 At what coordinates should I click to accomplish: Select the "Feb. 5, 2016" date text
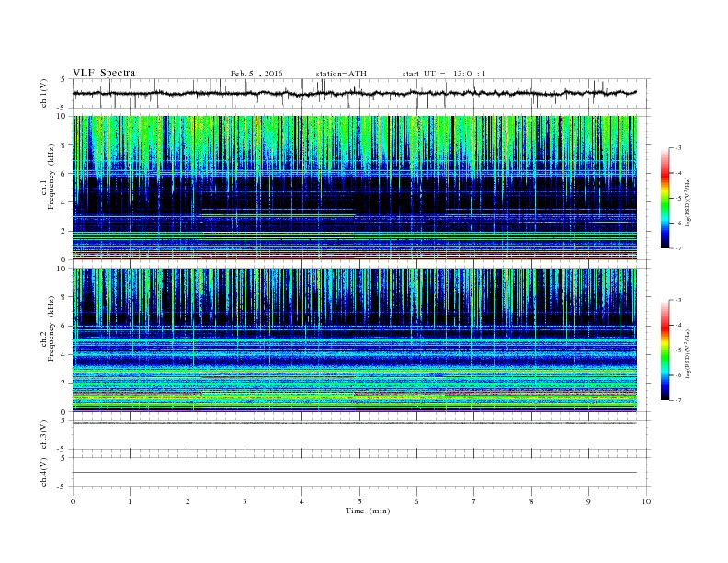[256, 74]
